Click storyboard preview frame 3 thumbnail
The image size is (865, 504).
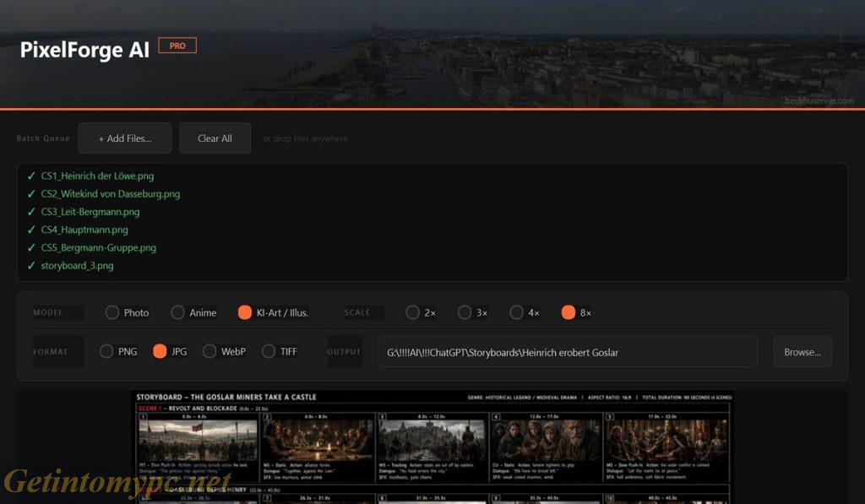coord(432,440)
